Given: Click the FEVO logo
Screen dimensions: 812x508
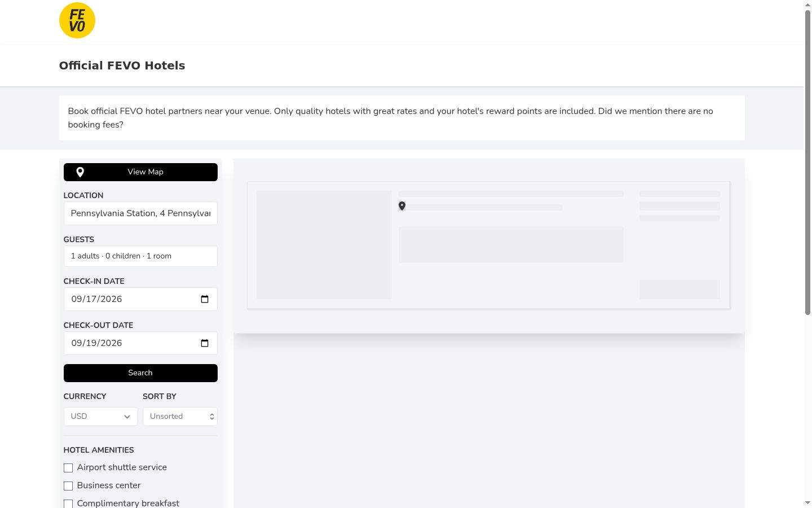Looking at the screenshot, I should click(77, 20).
